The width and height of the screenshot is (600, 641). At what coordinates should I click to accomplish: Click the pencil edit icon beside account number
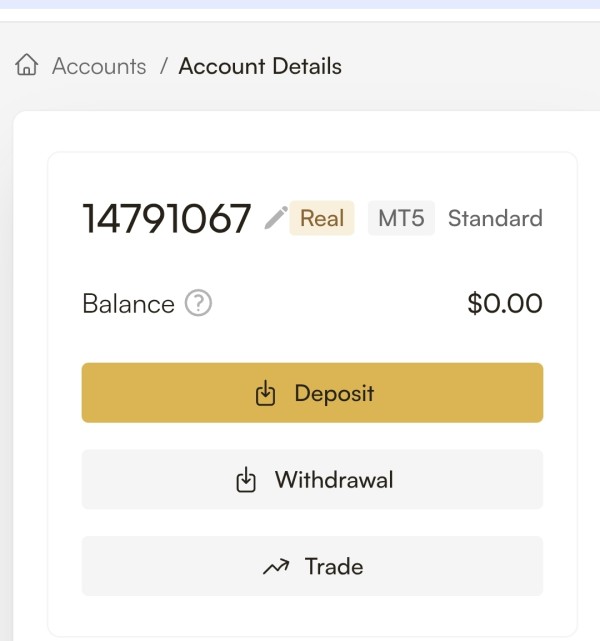tap(276, 218)
